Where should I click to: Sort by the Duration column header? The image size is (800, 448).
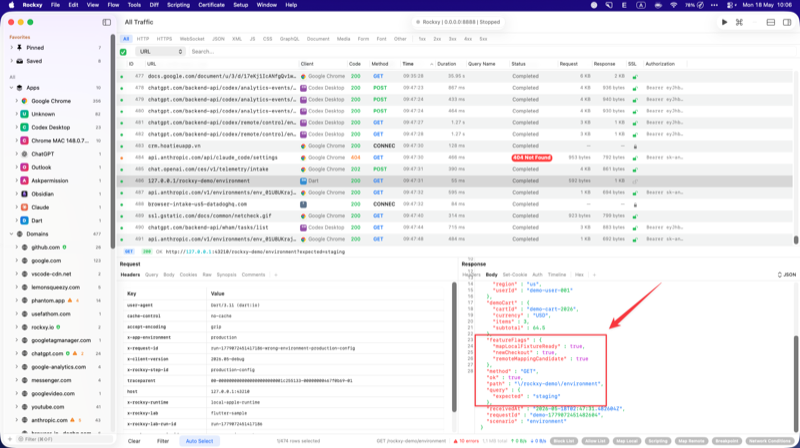pos(446,64)
